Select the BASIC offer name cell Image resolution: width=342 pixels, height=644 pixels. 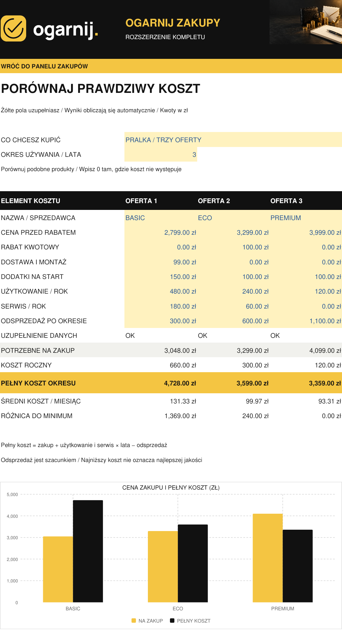(161, 218)
